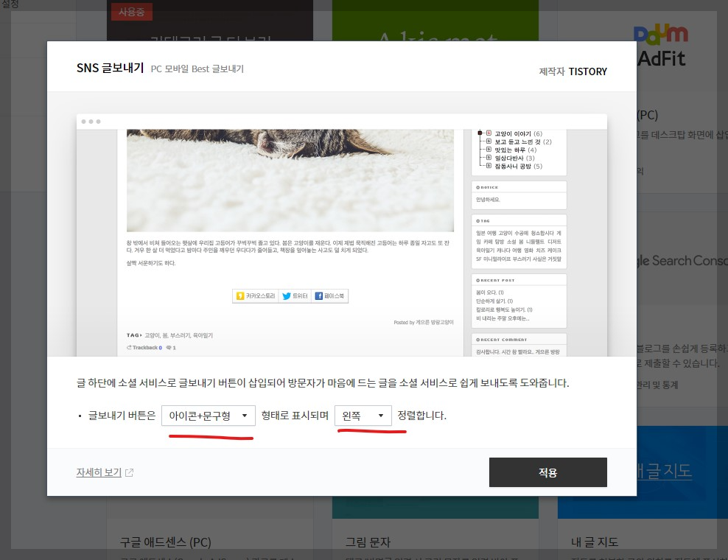Click the Trackback icon below the post
728x560 pixels.
coord(129,347)
